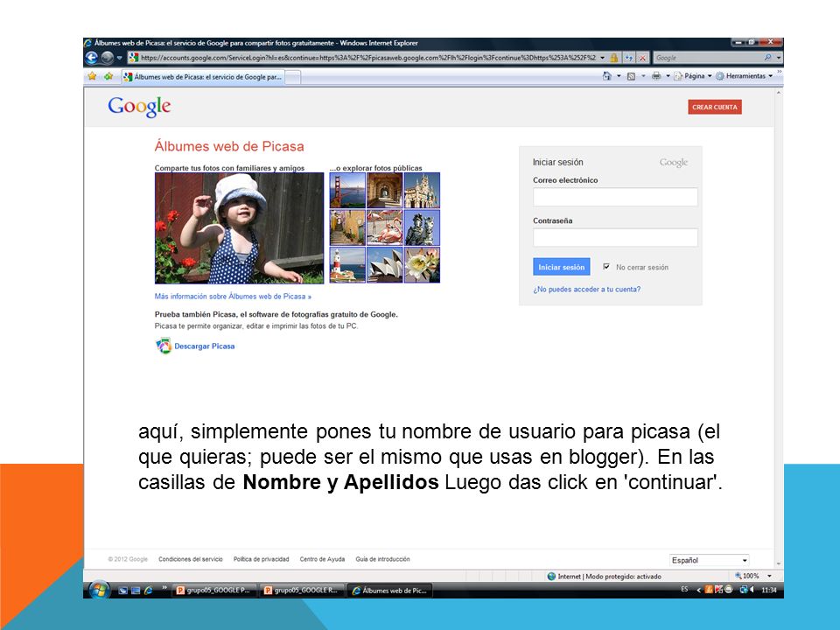Click the Home page icon
840x630 pixels.
[x=607, y=76]
